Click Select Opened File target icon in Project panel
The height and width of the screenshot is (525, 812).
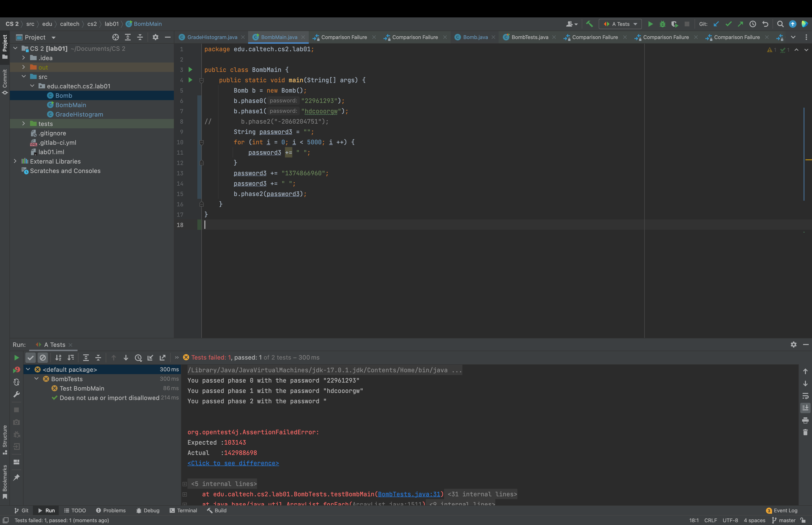[116, 37]
